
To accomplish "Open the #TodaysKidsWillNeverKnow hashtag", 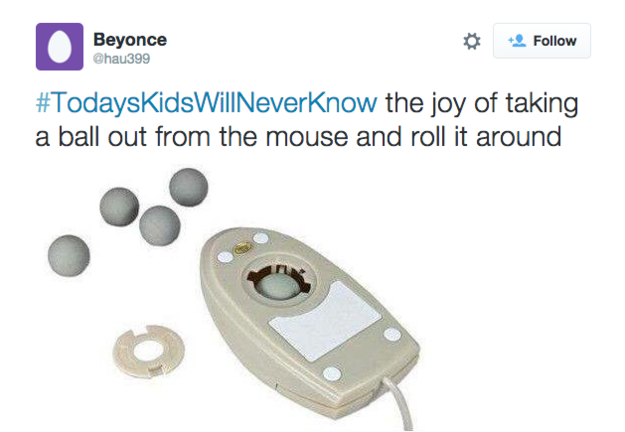I will [x=208, y=103].
